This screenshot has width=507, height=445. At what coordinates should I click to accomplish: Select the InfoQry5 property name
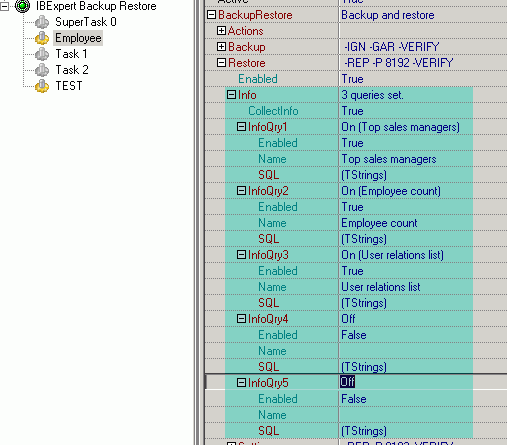[268, 383]
